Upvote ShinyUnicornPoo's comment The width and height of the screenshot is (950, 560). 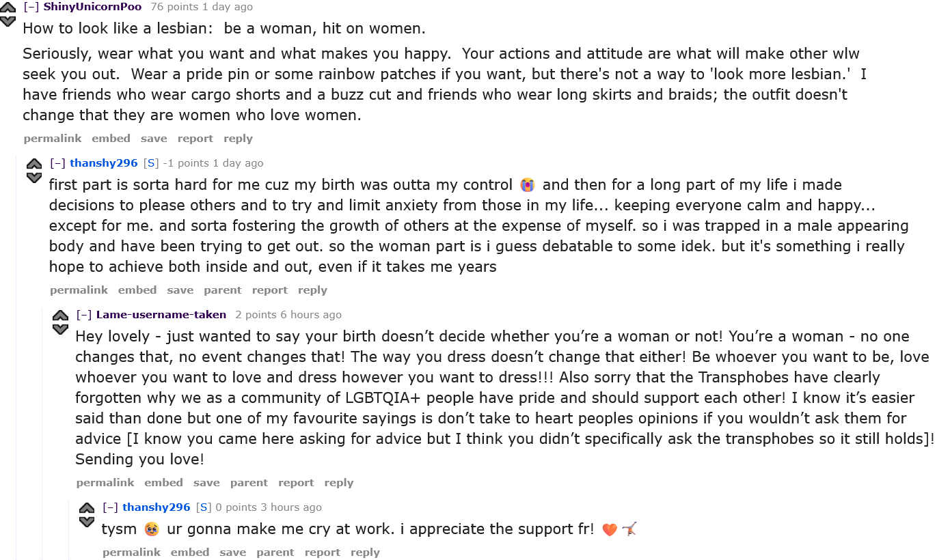(x=8, y=8)
